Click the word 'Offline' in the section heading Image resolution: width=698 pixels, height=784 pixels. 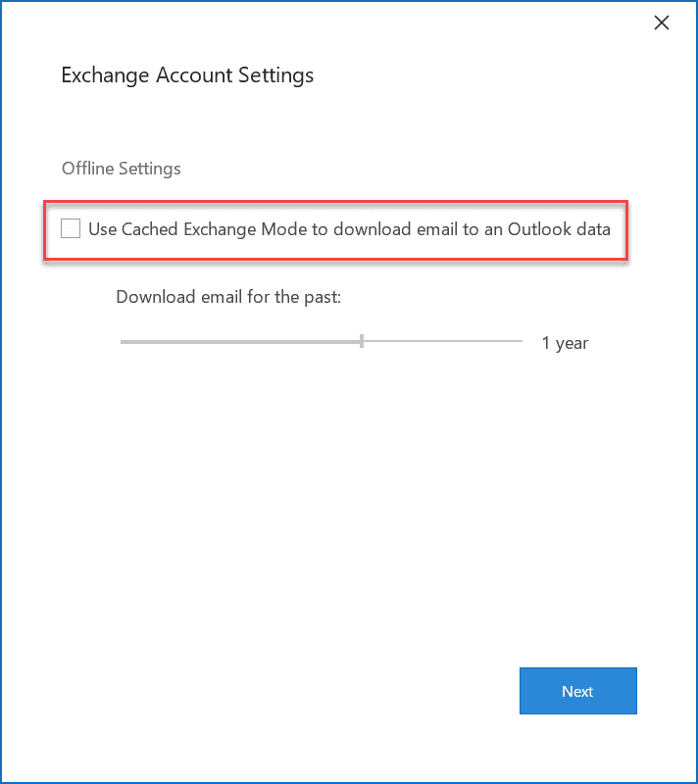pos(87,169)
